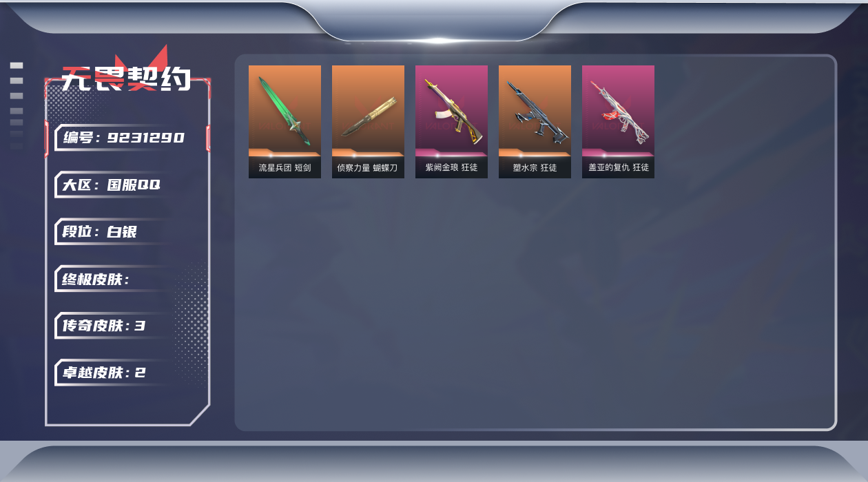Choose the dark 塑水宗 狂徒 rifle image

[x=535, y=111]
